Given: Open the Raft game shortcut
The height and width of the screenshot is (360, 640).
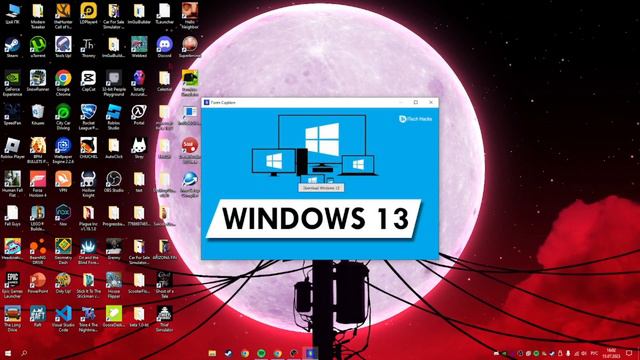Looking at the screenshot, I should pyautogui.click(x=38, y=316).
